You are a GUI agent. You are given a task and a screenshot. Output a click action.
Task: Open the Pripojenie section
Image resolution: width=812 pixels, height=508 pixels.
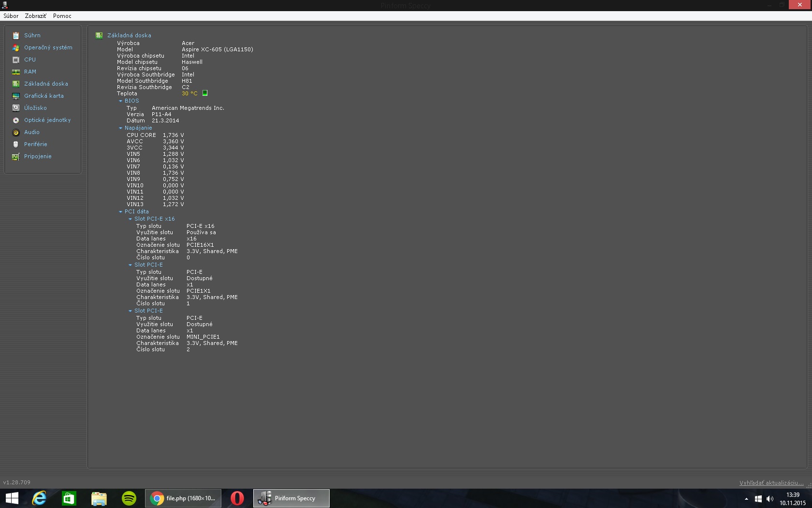coord(38,156)
